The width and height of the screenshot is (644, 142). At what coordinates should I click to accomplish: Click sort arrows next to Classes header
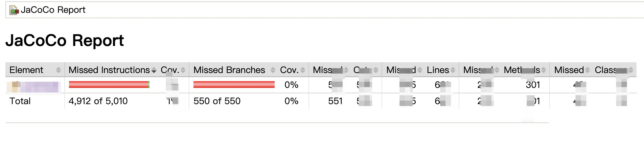pos(631,70)
